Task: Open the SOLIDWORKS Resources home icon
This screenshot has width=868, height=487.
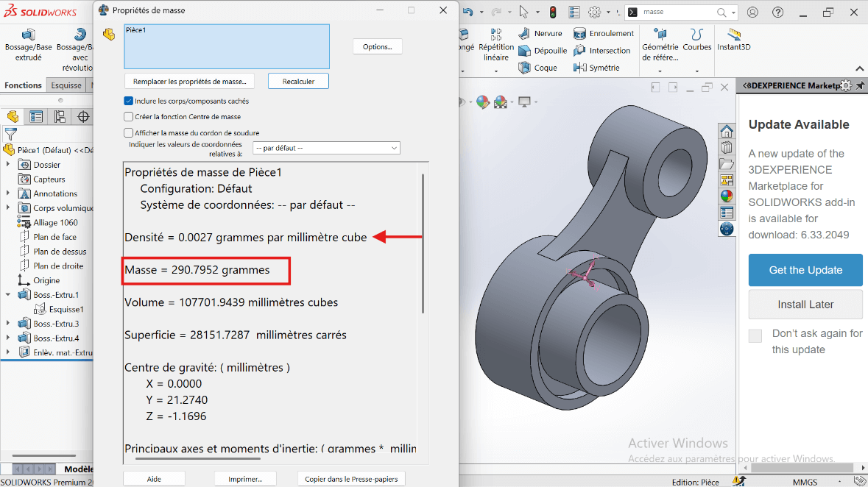Action: (x=727, y=132)
